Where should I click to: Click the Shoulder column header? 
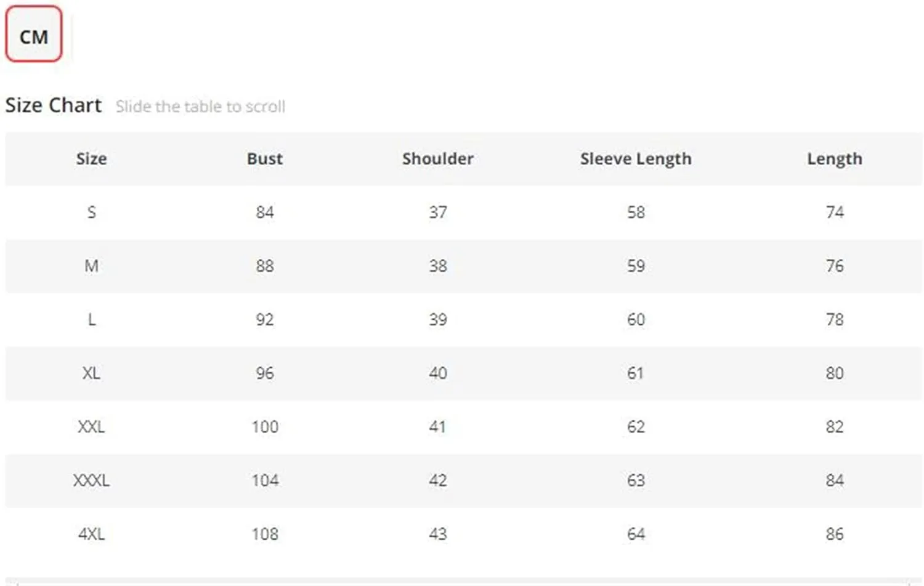click(438, 158)
